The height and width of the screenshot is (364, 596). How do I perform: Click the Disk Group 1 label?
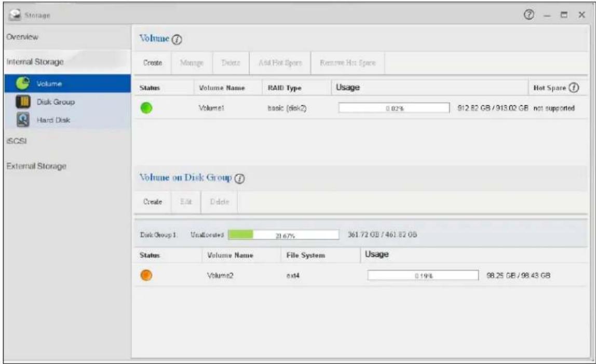(x=158, y=235)
